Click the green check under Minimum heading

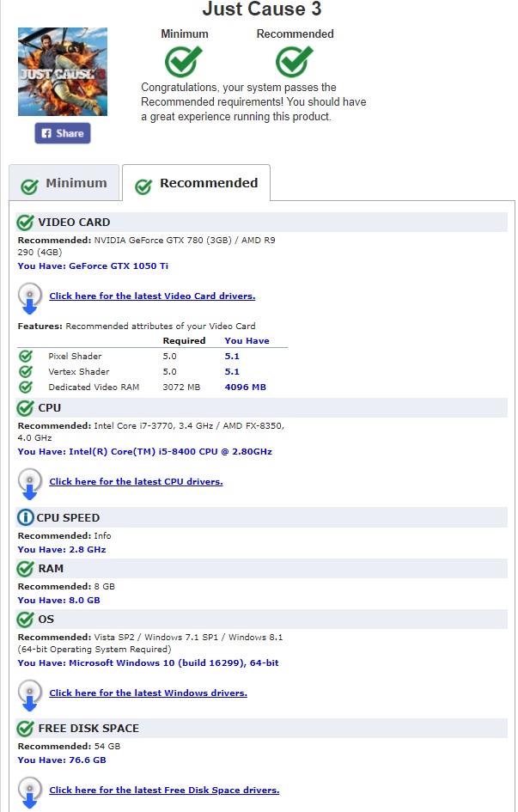(183, 60)
